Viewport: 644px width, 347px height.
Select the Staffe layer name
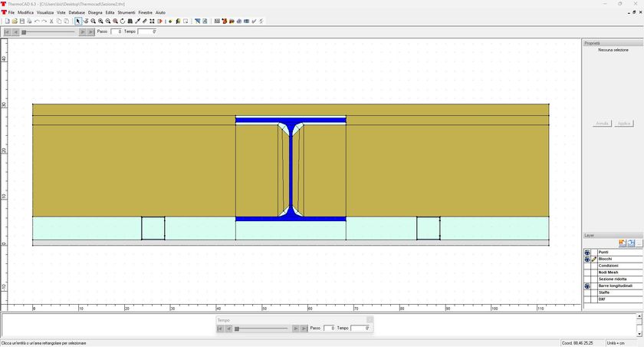pos(604,292)
